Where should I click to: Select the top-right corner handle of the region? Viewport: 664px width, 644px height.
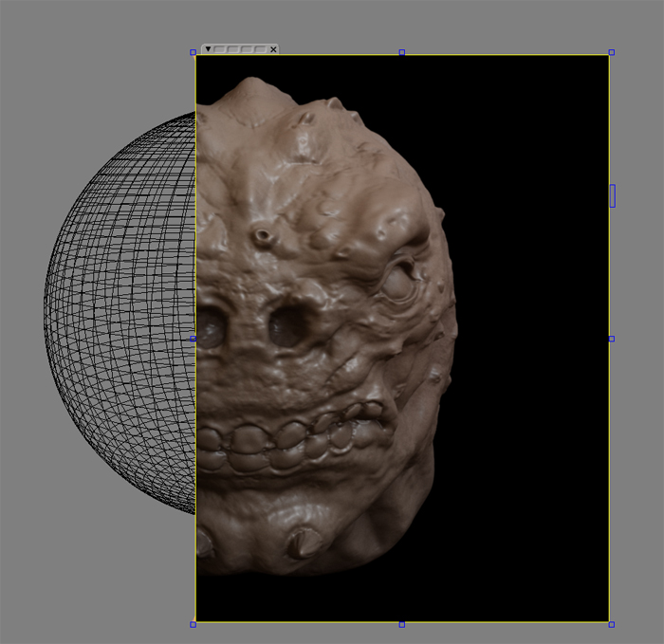[612, 52]
